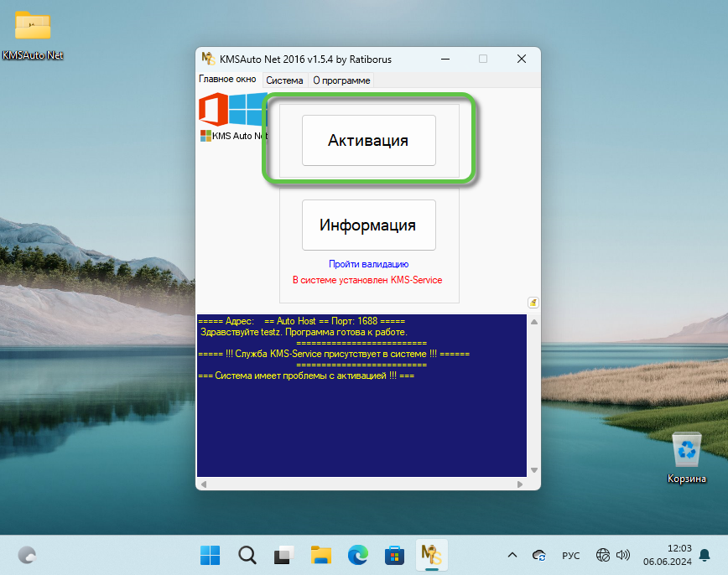Open the volume tray icon
Image resolution: width=728 pixels, height=575 pixels.
click(x=622, y=555)
